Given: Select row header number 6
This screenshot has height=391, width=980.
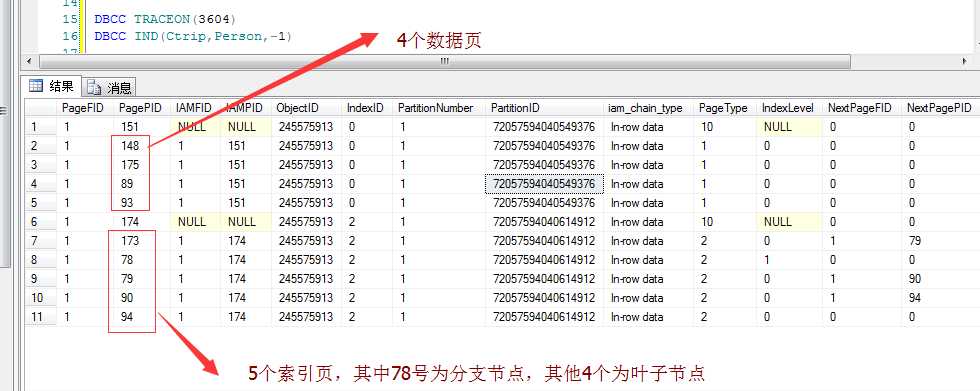Looking at the screenshot, I should [41, 222].
